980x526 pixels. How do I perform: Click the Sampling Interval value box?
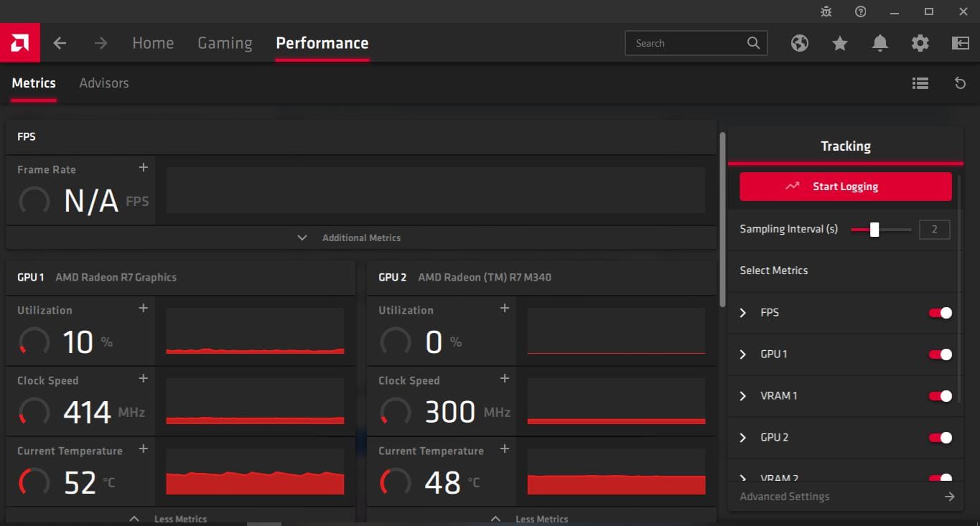[x=935, y=230]
